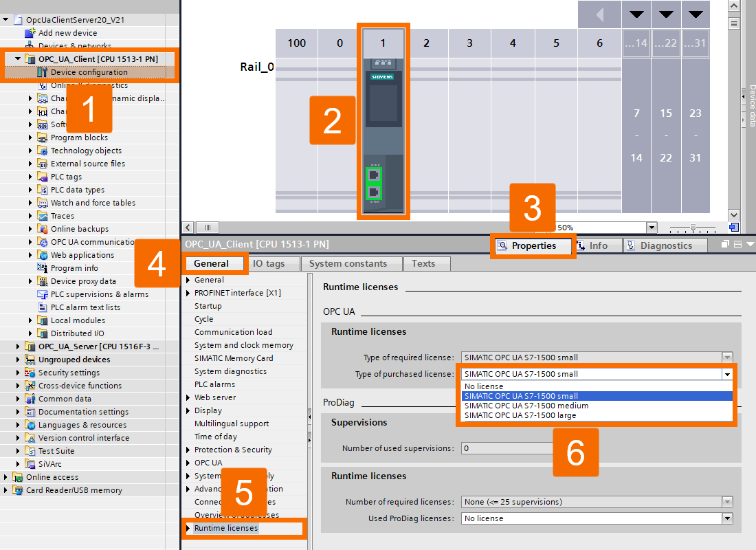756x550 pixels.
Task: Click the Add new device icon
Action: [x=30, y=33]
